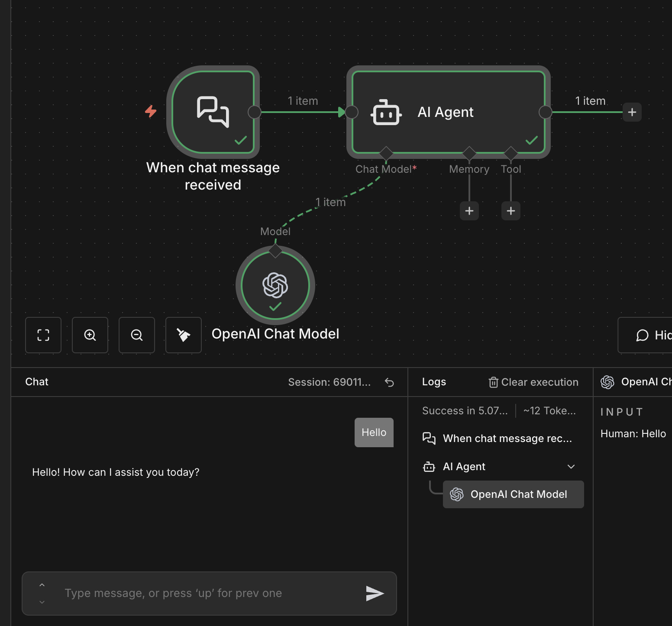The height and width of the screenshot is (626, 672).
Task: Add a Tool sub-node to AI Agent
Action: [x=511, y=211]
